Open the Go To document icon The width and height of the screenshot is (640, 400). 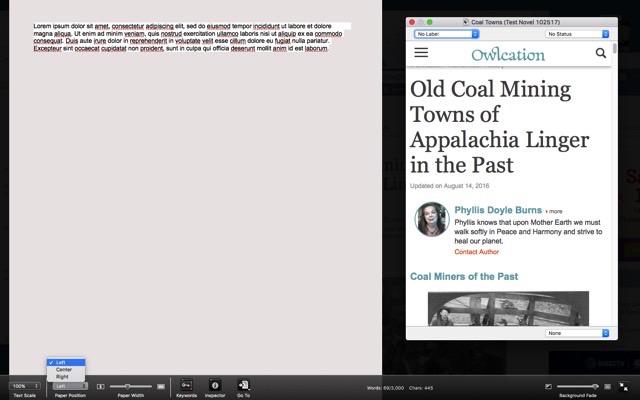click(243, 385)
